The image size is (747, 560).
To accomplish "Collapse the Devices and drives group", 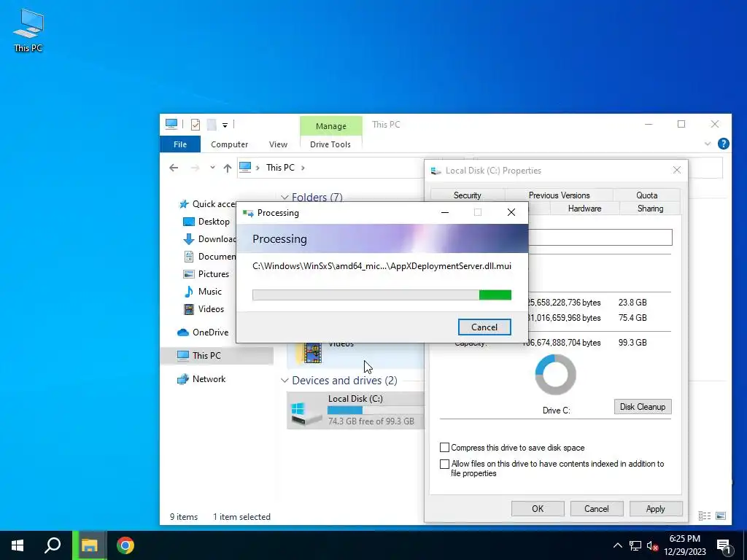I will [285, 381].
